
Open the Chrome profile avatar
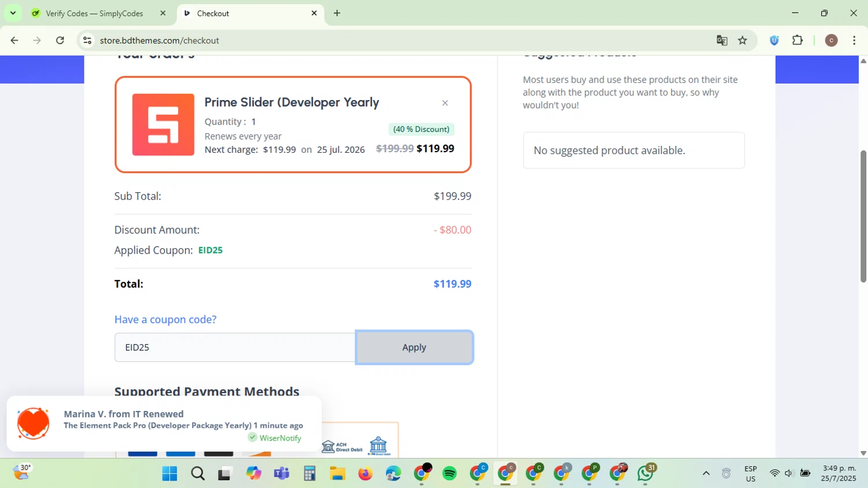pyautogui.click(x=831, y=41)
